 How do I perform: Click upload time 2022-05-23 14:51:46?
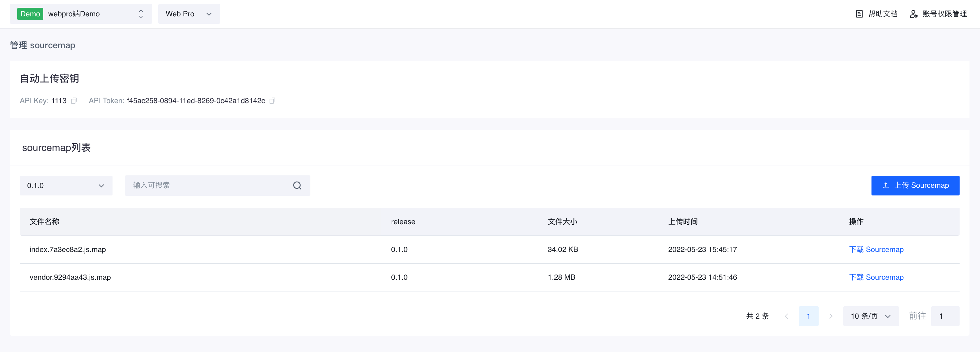[702, 278]
